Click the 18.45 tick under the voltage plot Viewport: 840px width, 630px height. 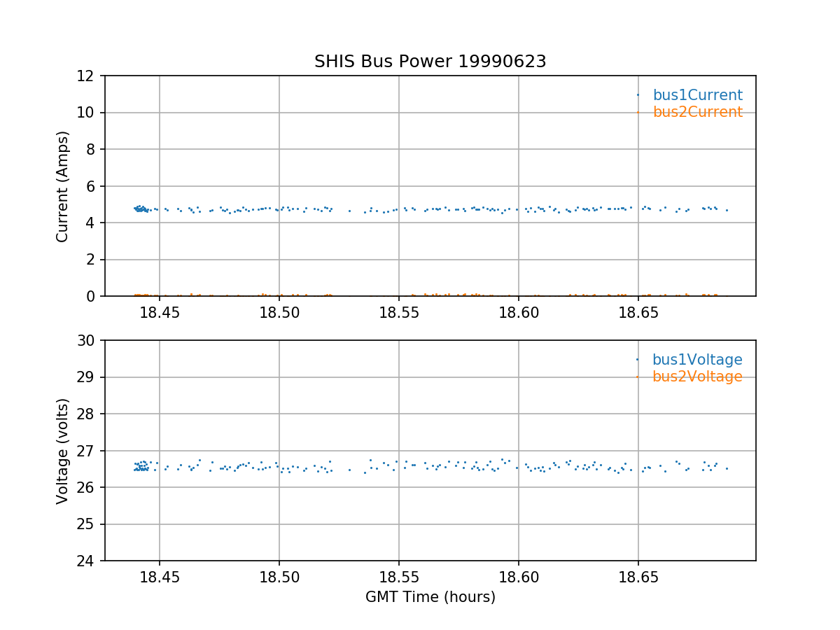(x=160, y=577)
